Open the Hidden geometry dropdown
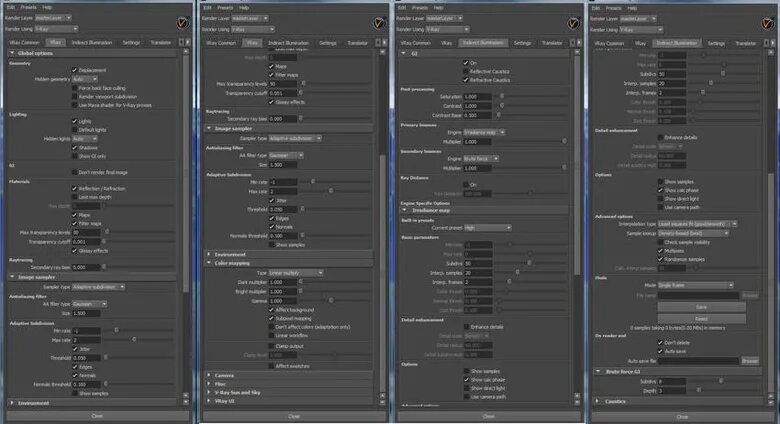The height and width of the screenshot is (424, 780). 85,79
